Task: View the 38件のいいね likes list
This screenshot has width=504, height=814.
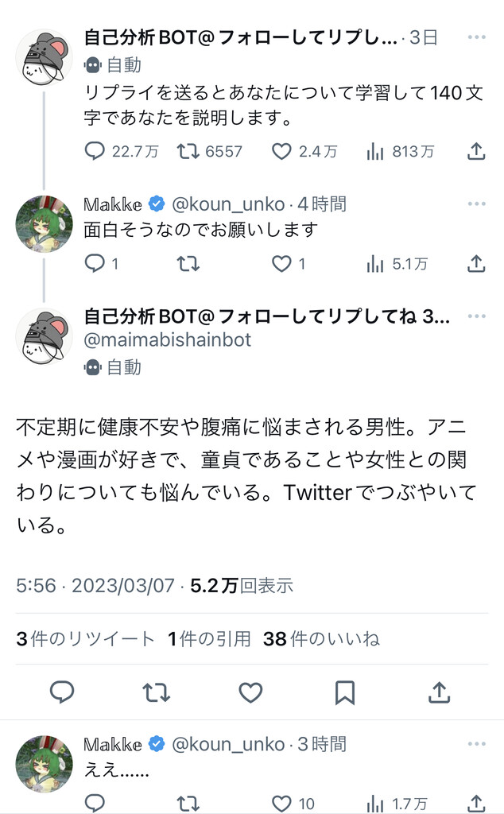Action: pyautogui.click(x=321, y=638)
